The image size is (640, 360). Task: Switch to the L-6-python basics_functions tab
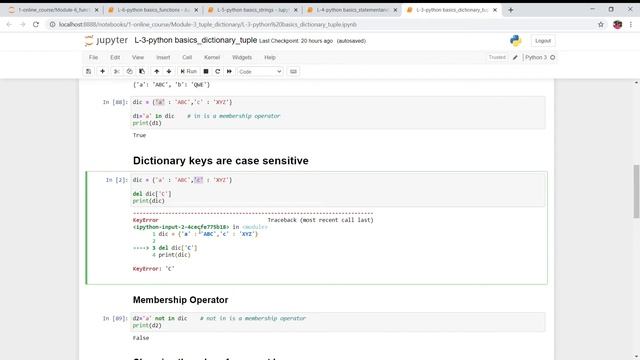point(153,10)
